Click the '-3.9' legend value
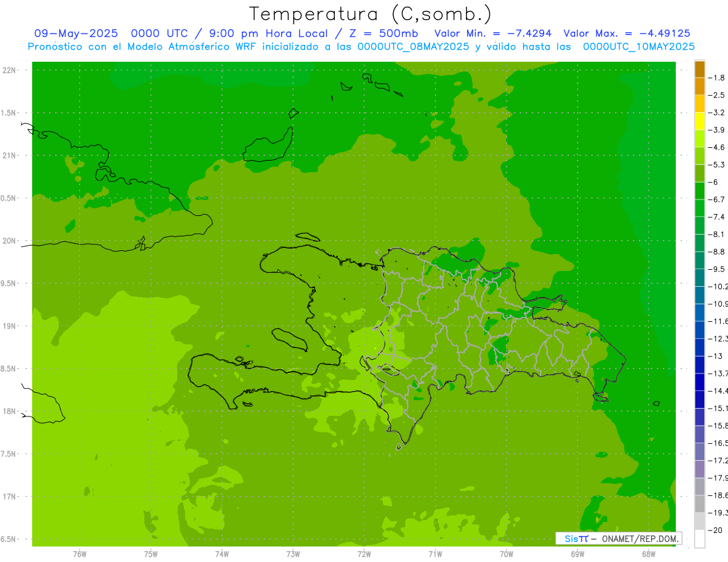This screenshot has width=728, height=562. point(718,130)
